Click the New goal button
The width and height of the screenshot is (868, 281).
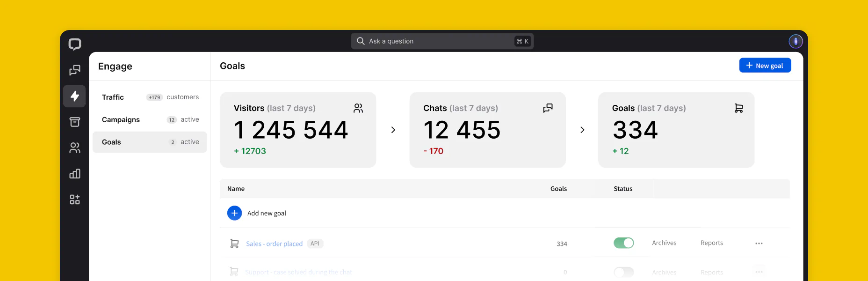click(x=765, y=66)
